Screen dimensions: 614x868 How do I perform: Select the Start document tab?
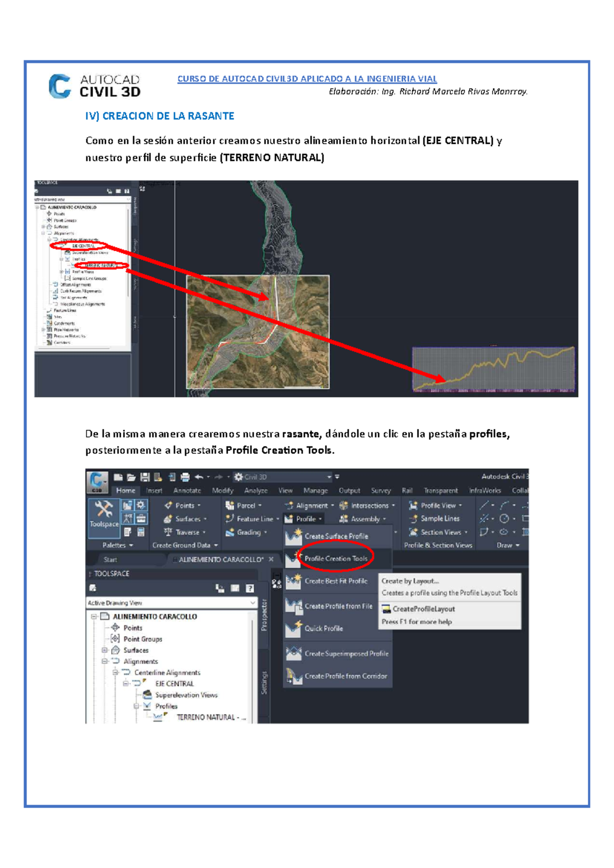[x=110, y=559]
